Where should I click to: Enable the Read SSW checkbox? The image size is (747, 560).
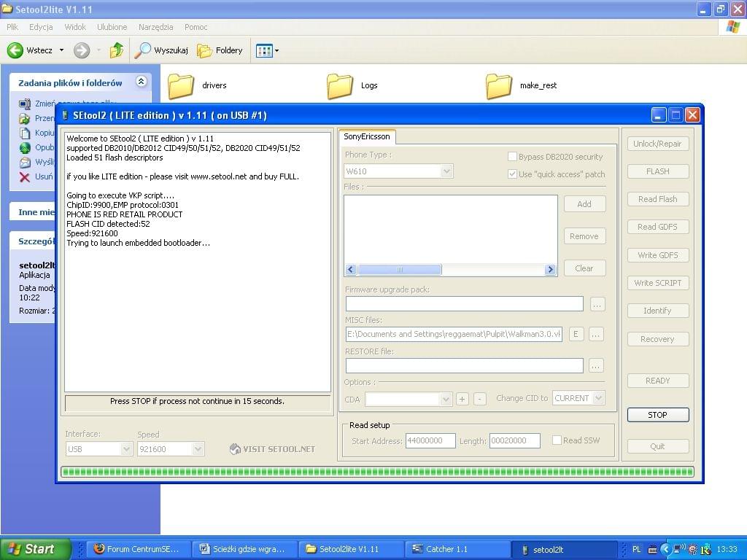[x=557, y=440]
